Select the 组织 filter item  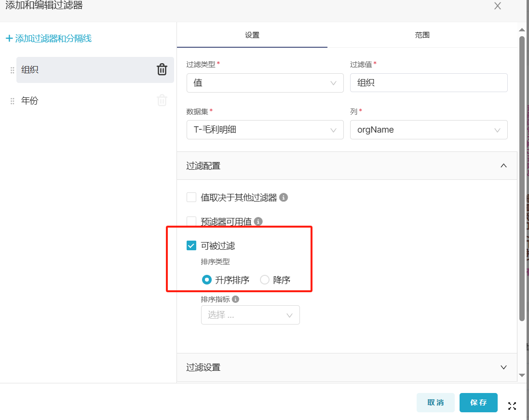coord(95,70)
